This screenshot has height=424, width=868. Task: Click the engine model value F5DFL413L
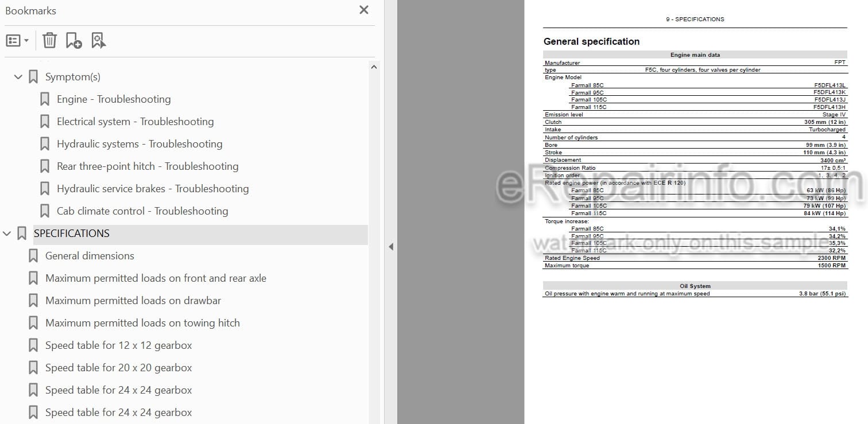[x=830, y=85]
